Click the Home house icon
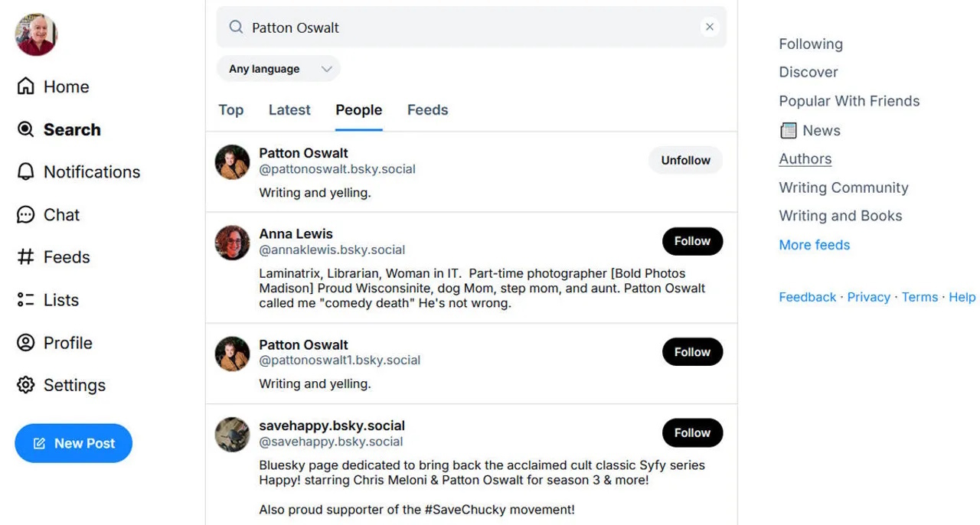The image size is (980, 525). (x=26, y=86)
